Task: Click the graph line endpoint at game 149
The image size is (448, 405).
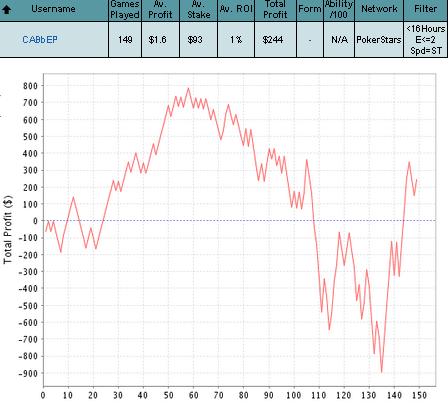Action: pyautogui.click(x=417, y=180)
